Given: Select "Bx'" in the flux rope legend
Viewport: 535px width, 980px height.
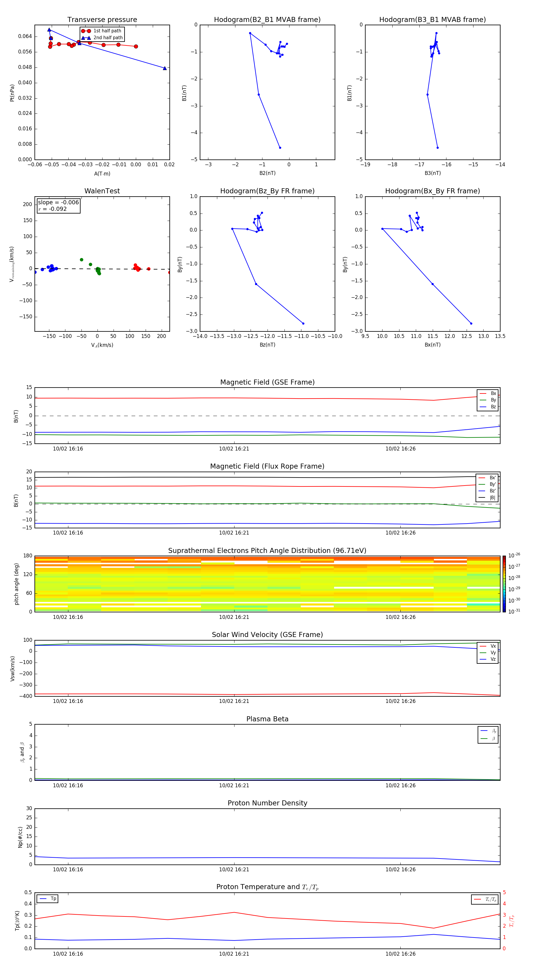Looking at the screenshot, I should pyautogui.click(x=487, y=478).
